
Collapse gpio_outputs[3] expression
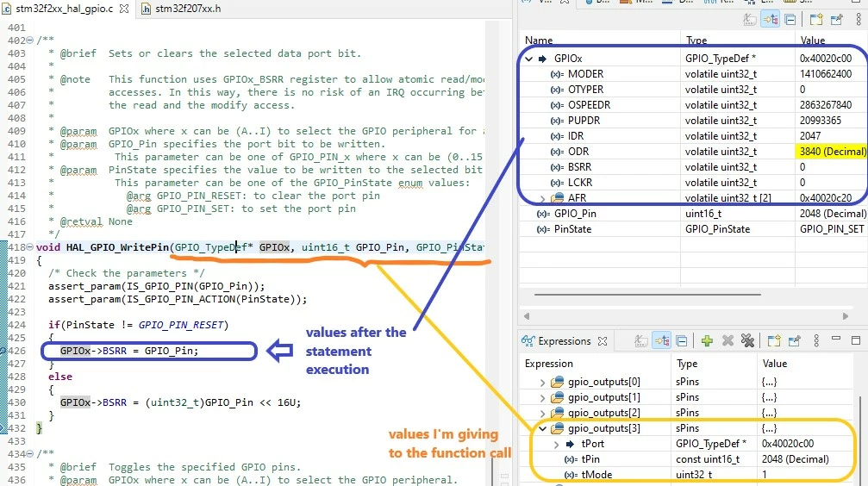coord(542,428)
